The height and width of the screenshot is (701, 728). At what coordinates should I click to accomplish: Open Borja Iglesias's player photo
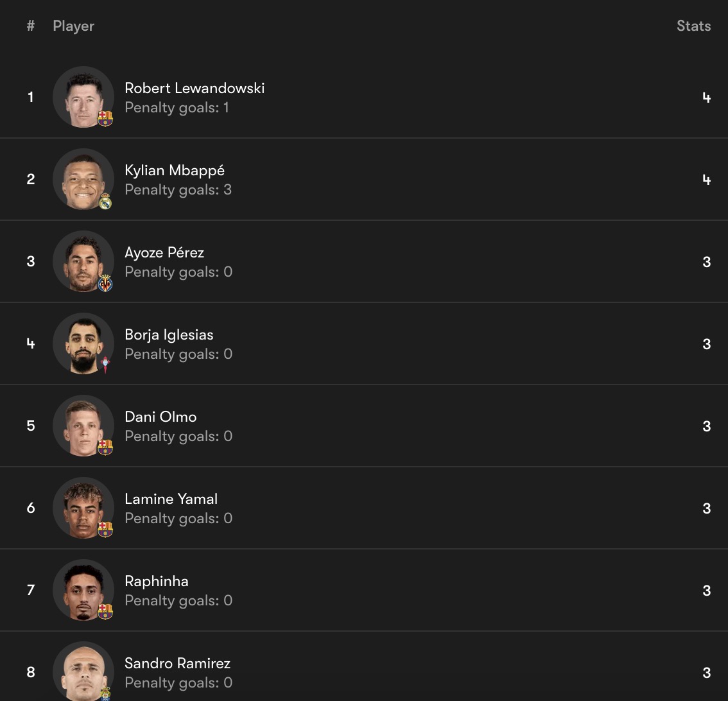click(x=83, y=343)
